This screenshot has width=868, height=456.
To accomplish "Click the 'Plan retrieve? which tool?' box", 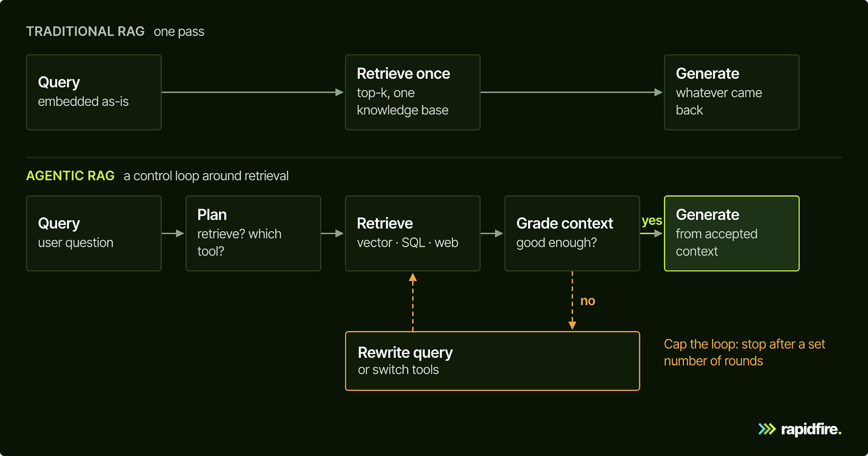I will [x=253, y=233].
